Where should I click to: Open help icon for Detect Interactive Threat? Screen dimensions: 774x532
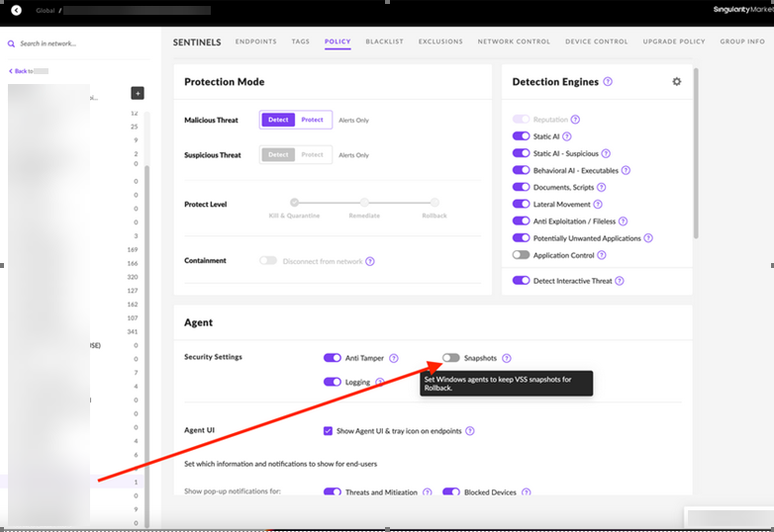coord(619,281)
